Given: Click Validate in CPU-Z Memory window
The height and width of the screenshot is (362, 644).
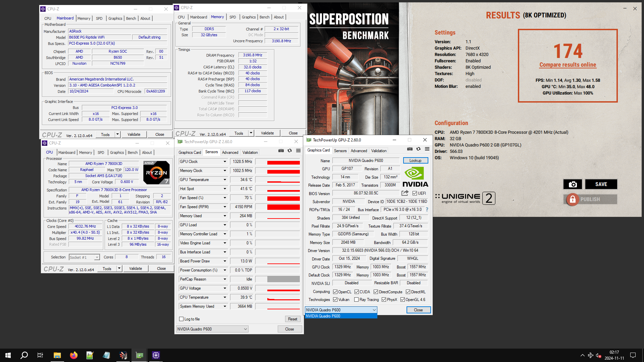Looking at the screenshot, I should tap(267, 133).
